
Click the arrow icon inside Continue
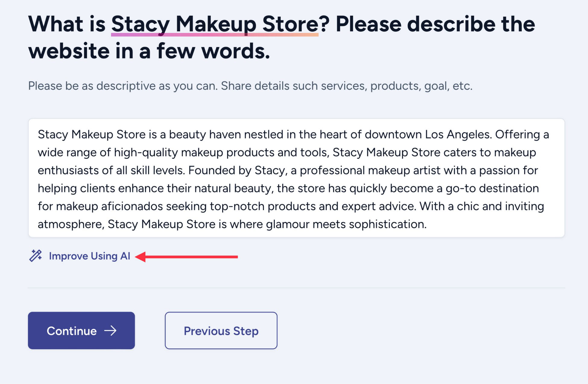tap(110, 331)
